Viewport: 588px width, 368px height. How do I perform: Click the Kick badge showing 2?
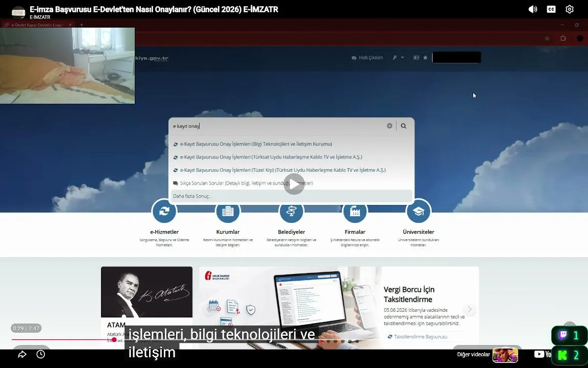click(x=569, y=355)
